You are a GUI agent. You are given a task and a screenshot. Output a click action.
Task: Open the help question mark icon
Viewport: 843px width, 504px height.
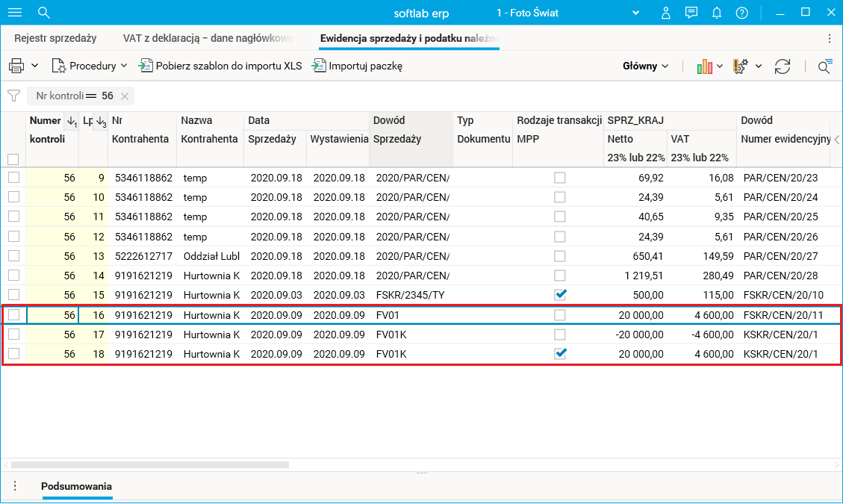point(741,13)
